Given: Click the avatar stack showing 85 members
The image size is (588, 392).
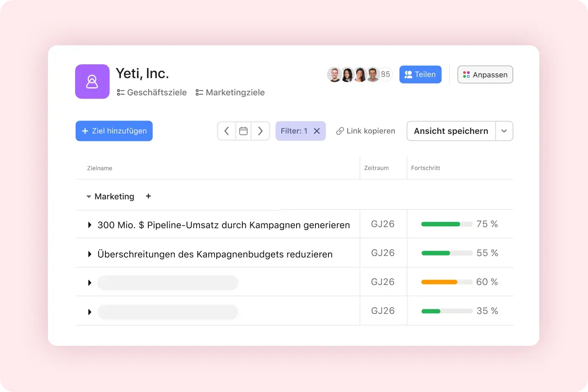Looking at the screenshot, I should (x=359, y=74).
